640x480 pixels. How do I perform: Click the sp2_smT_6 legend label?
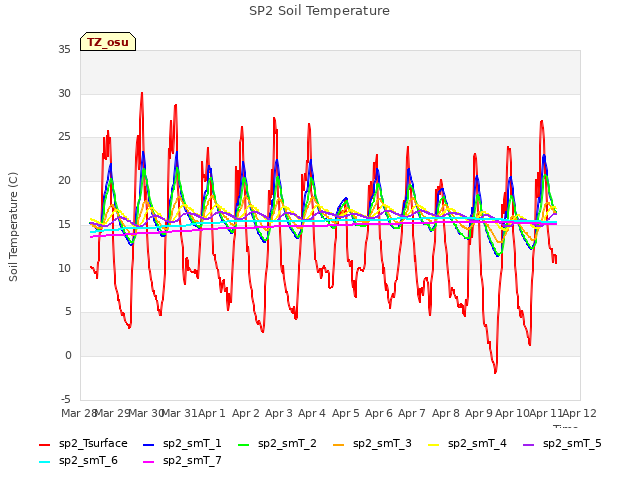(x=88, y=460)
